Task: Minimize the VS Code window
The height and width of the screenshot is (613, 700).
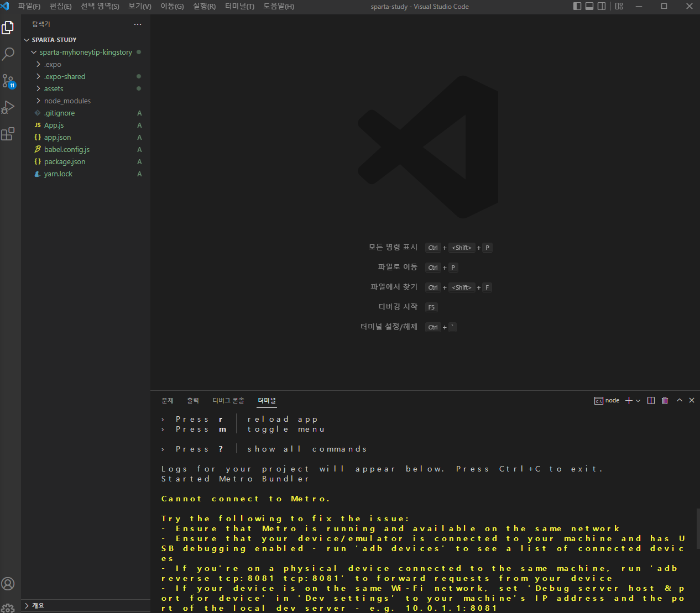Action: [x=639, y=6]
